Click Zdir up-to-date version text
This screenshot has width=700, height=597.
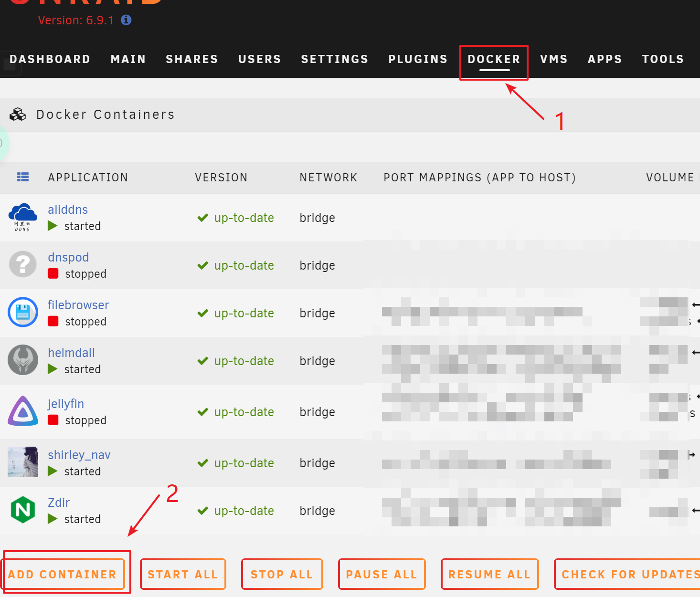pos(244,511)
